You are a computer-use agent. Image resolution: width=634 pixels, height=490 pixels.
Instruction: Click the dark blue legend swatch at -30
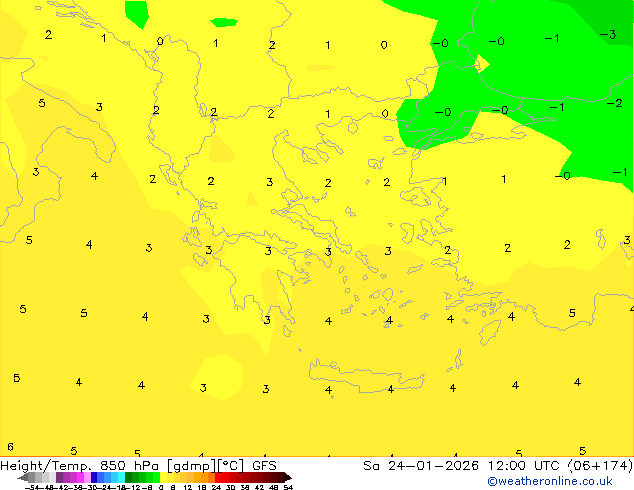click(x=94, y=477)
